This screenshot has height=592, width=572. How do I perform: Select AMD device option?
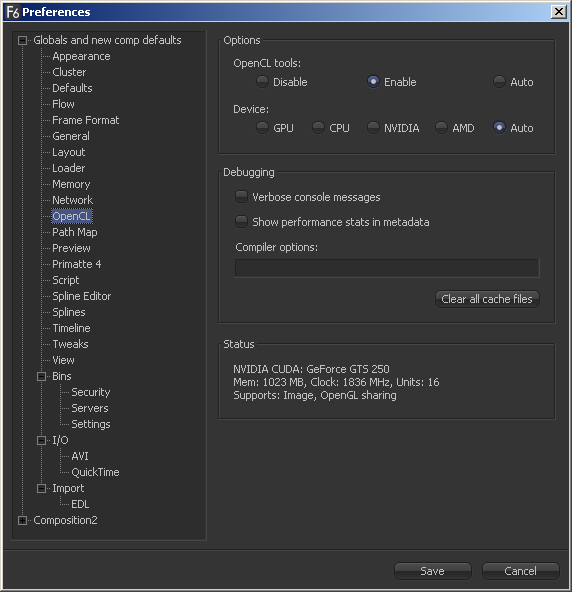tap(441, 128)
